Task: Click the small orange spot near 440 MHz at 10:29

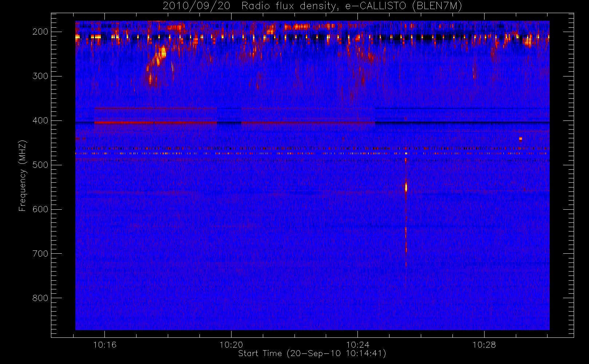Action: (x=521, y=139)
